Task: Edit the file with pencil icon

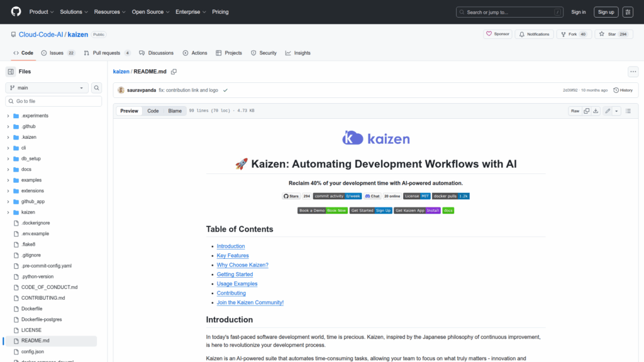Action: pos(608,111)
